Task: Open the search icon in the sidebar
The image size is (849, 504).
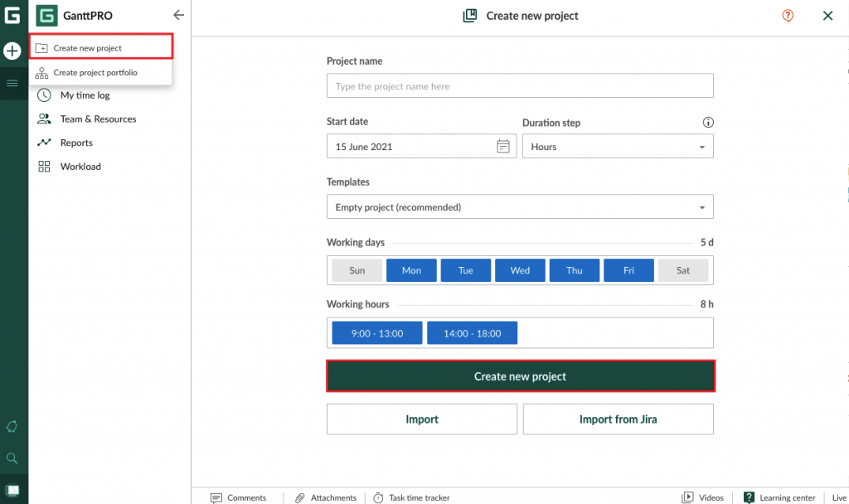Action: (12, 458)
